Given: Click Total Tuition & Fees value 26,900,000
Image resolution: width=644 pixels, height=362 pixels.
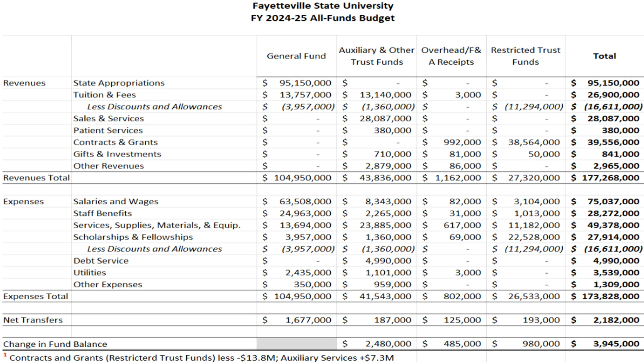Looking at the screenshot, I should (x=613, y=95).
